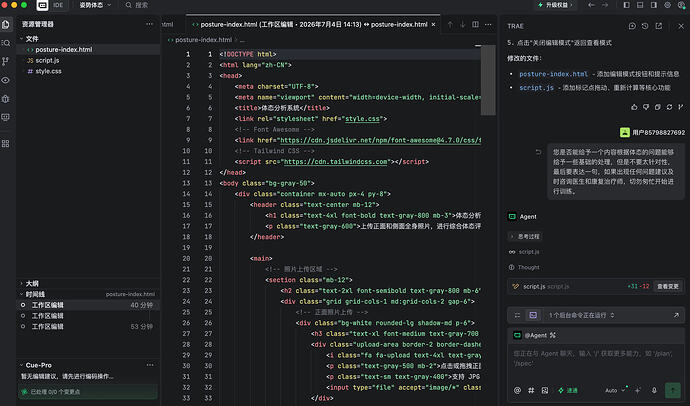Click the thumbs up icon on response
Viewport: 690px width, 406px height.
pos(634,107)
